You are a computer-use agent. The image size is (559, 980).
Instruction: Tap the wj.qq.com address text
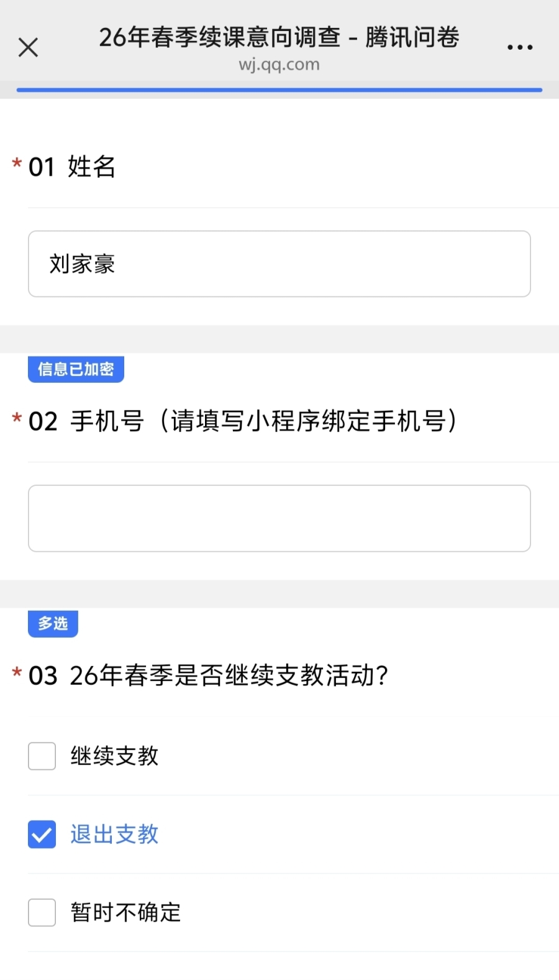click(279, 65)
